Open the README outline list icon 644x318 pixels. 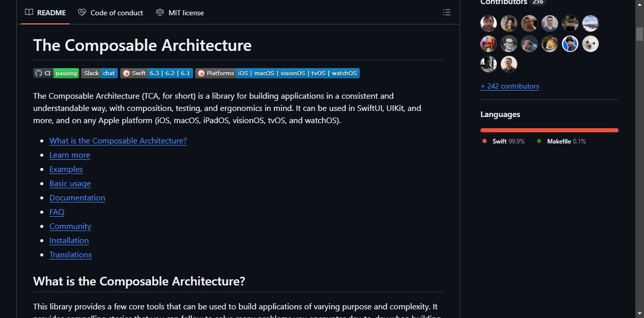point(447,13)
